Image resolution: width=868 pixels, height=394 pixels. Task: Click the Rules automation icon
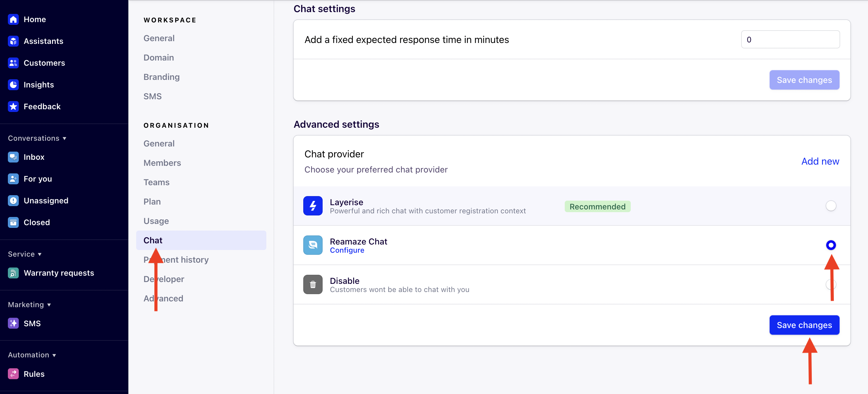(13, 374)
